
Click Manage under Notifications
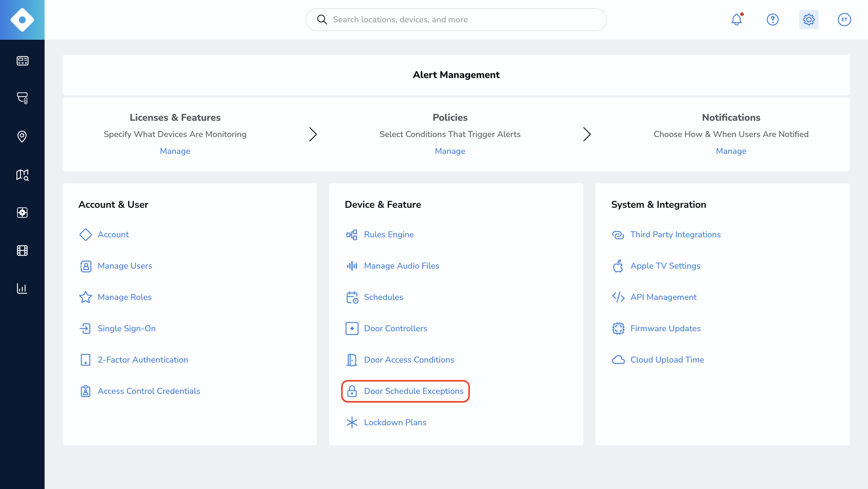point(731,151)
